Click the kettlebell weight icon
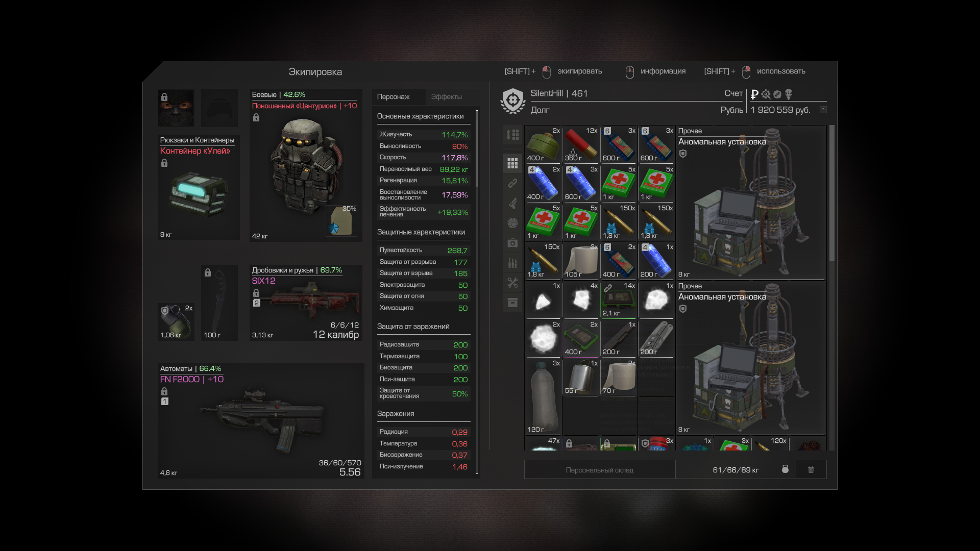Viewport: 980px width, 551px height. tap(785, 469)
